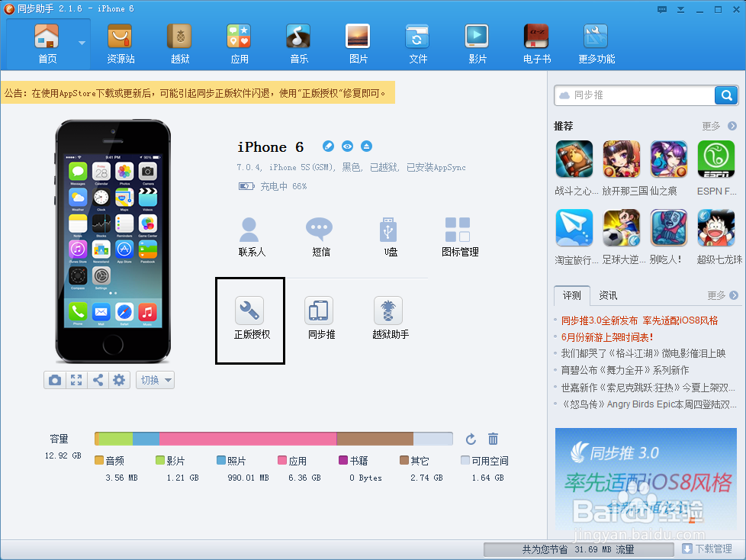Open the 战斗之心 app thumbnail

click(x=574, y=159)
